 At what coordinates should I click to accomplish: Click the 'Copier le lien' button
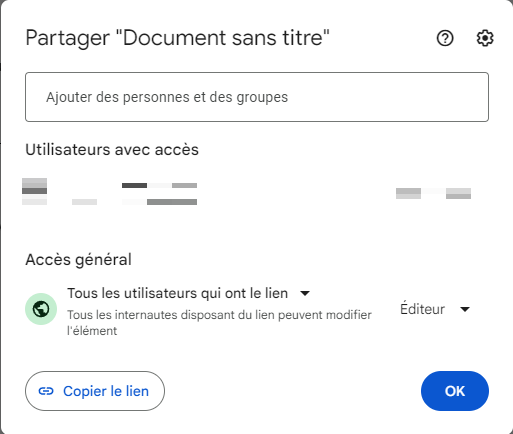tap(95, 391)
